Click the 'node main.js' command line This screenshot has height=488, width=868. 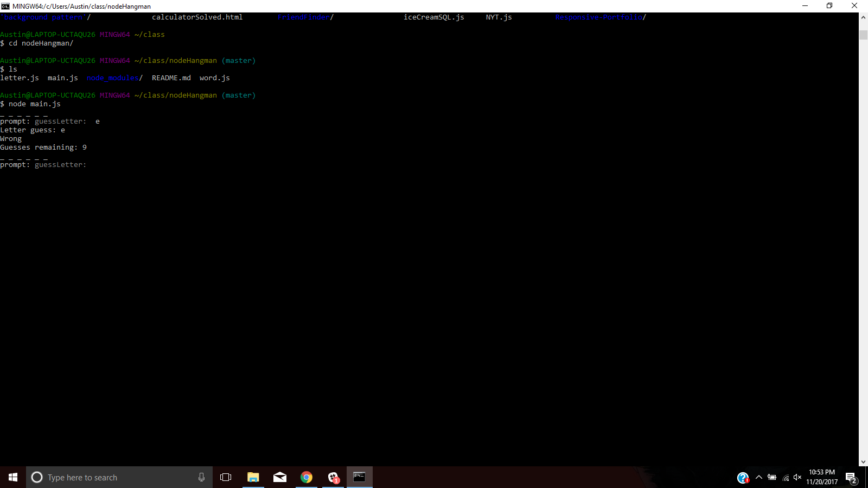point(30,104)
